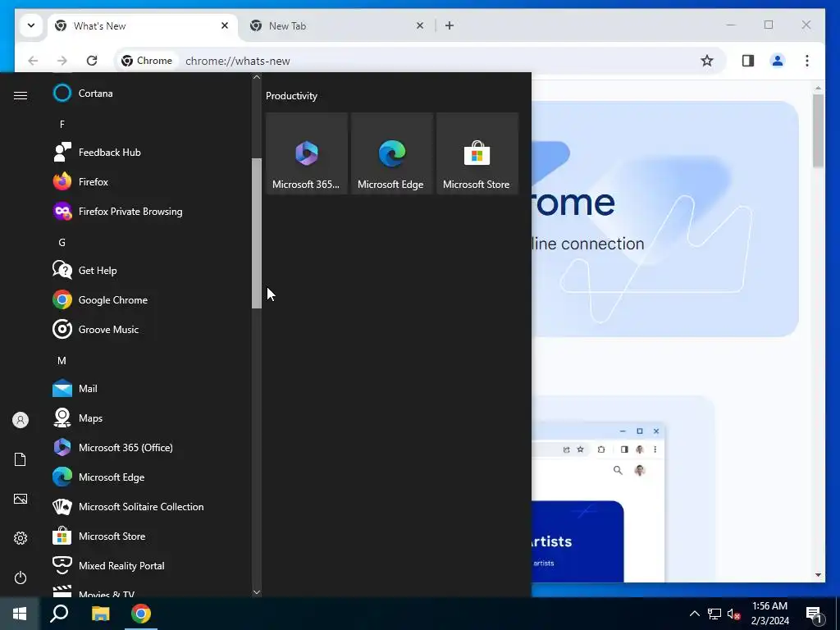Click Chrome page scrollbar down arrow

click(818, 575)
